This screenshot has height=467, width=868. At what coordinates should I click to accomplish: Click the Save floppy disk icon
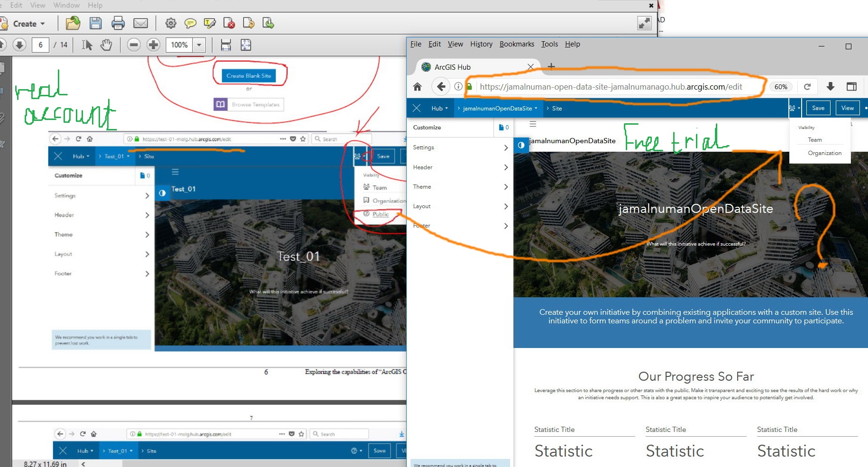tap(96, 23)
